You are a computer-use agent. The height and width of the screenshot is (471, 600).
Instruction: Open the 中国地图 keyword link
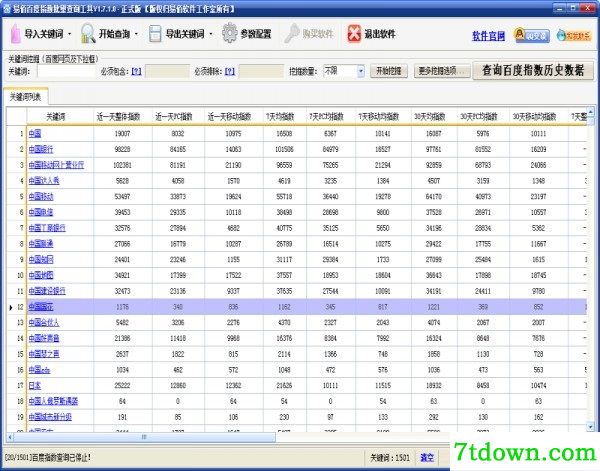tap(41, 275)
